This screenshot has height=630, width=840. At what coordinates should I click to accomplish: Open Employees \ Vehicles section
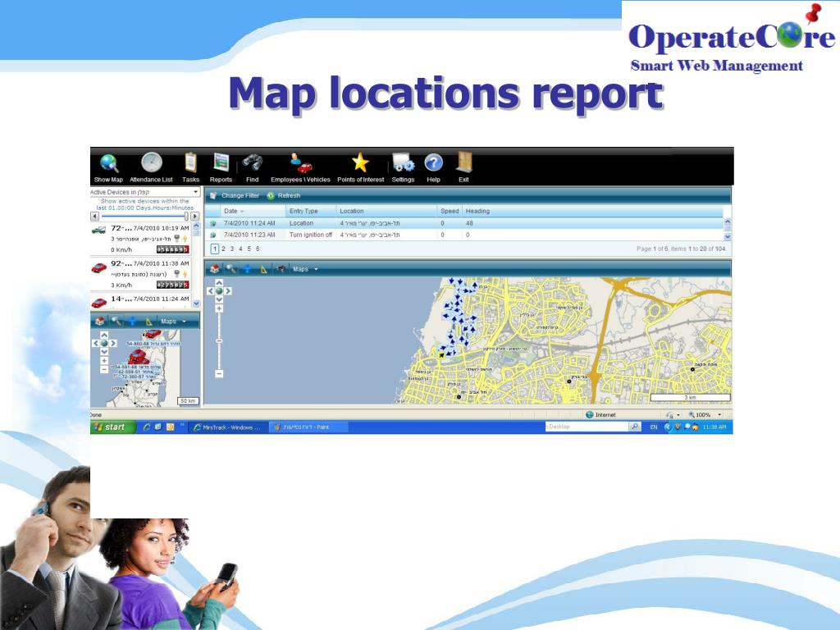pos(300,168)
